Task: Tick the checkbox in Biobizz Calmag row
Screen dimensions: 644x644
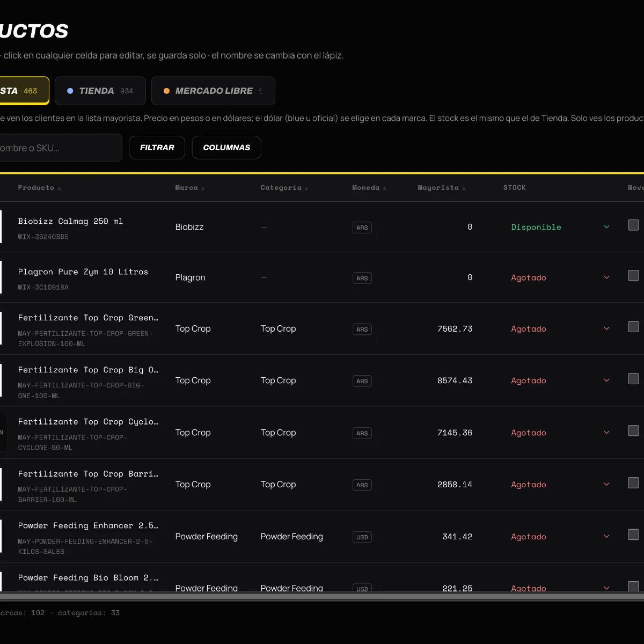Action: click(633, 225)
